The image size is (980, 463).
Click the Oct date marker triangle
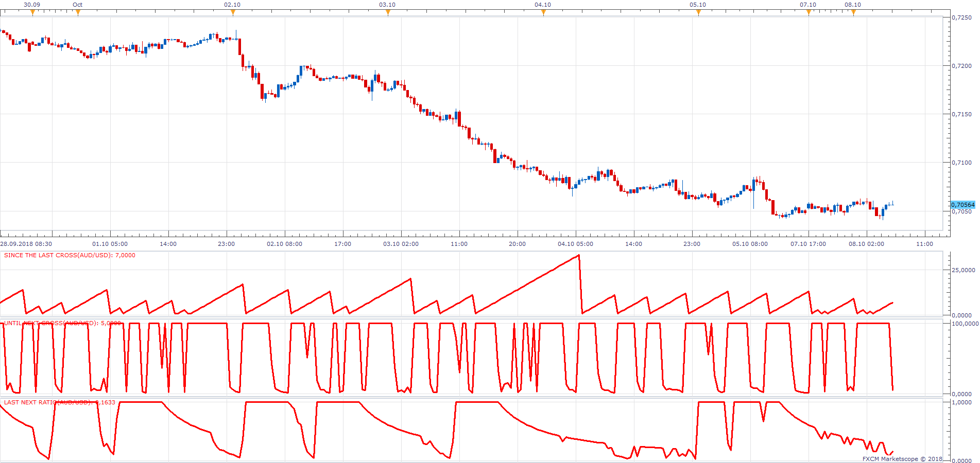pyautogui.click(x=78, y=13)
